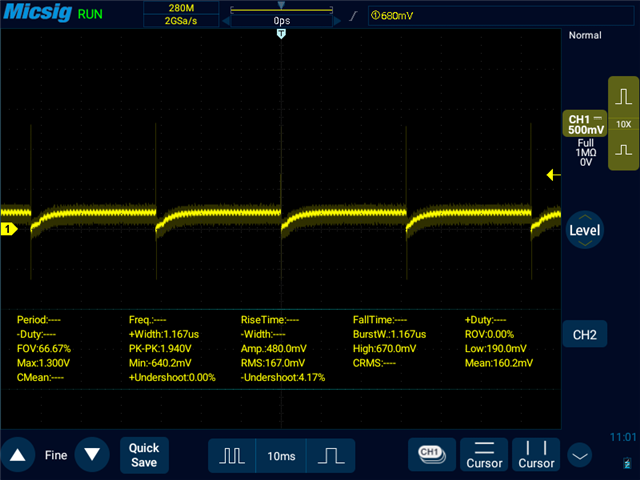Tap the rising edge trigger slope icon
Viewport: 640px width, 480px height.
353,16
